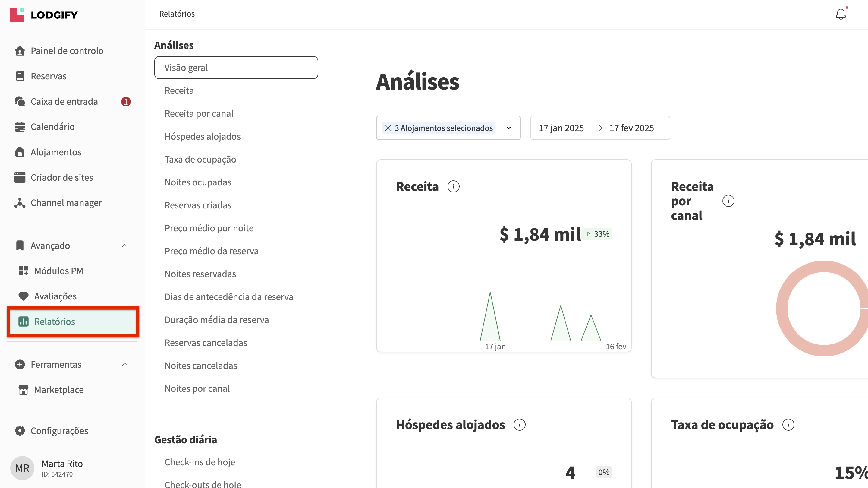Click the Taxa de ocupação info icon
Viewport: 868px width, 488px height.
click(788, 425)
